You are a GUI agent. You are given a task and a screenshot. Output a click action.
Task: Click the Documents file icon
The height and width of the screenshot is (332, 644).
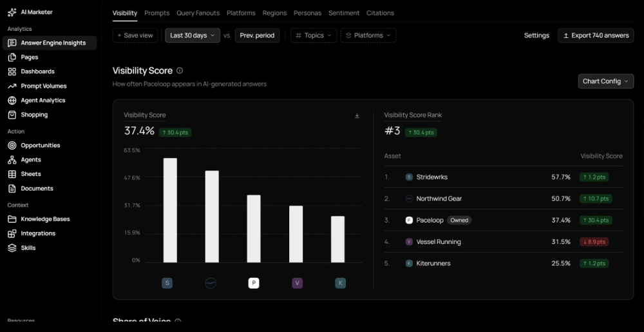tap(12, 189)
